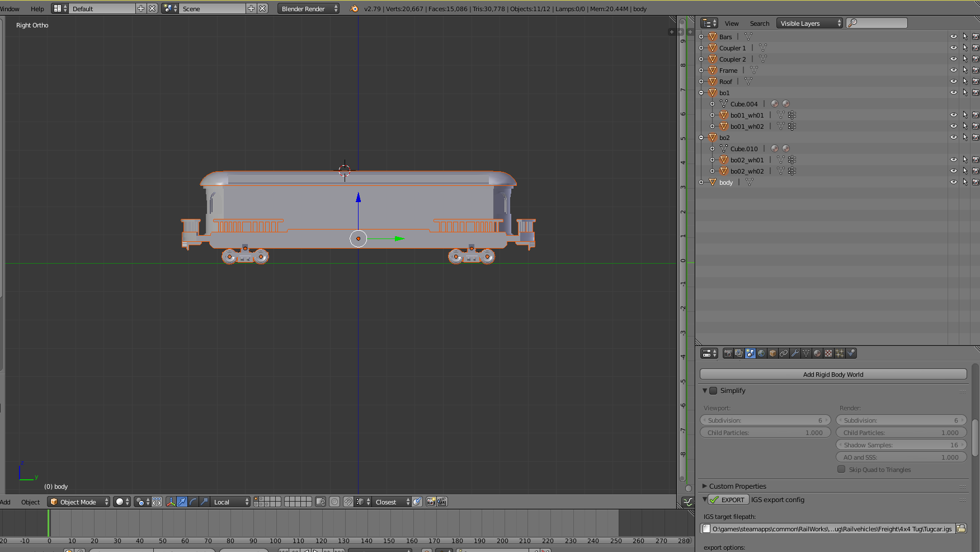Click the AO and SSS value field
The width and height of the screenshot is (980, 552).
[901, 457]
